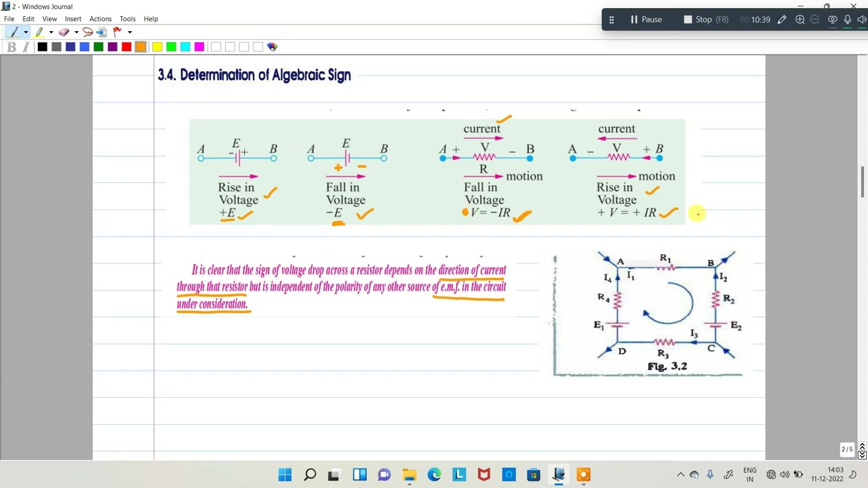The width and height of the screenshot is (868, 488).
Task: Select the Flag tool
Action: 117,32
